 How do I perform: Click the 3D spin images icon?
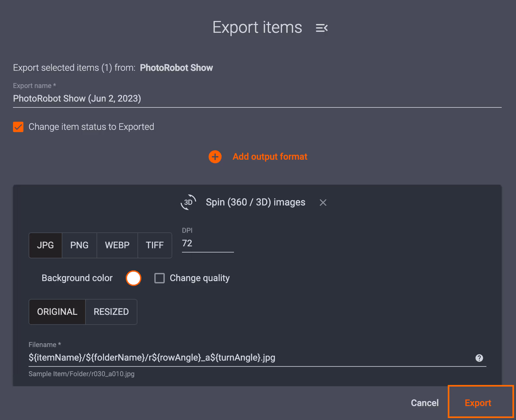pyautogui.click(x=188, y=202)
